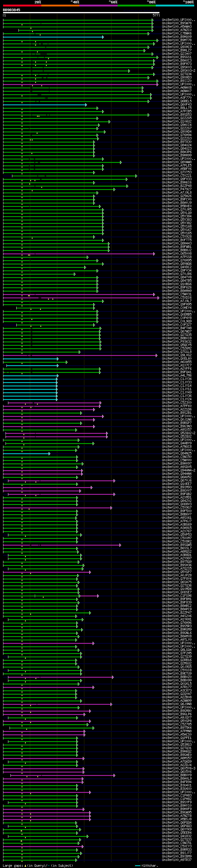This screenshot has width=197, height=868.
Task: Select the UniRef100_Q2IA07 label
Action: (x=177, y=54)
